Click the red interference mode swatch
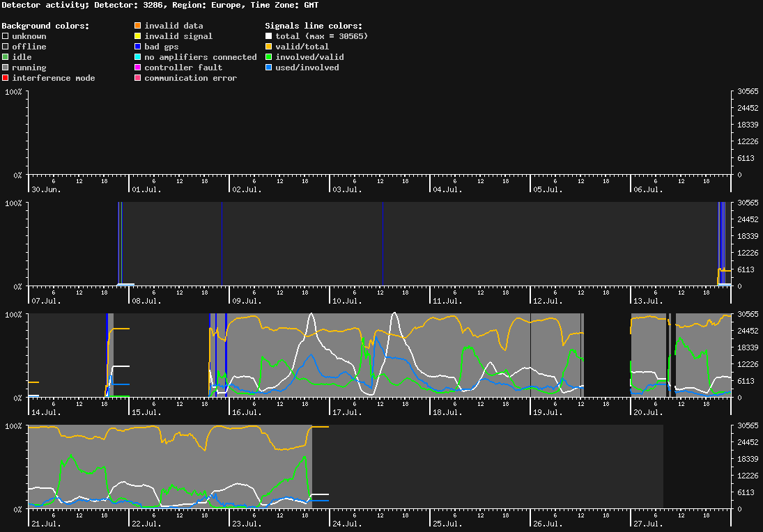This screenshot has height=532, width=763. pos(6,78)
